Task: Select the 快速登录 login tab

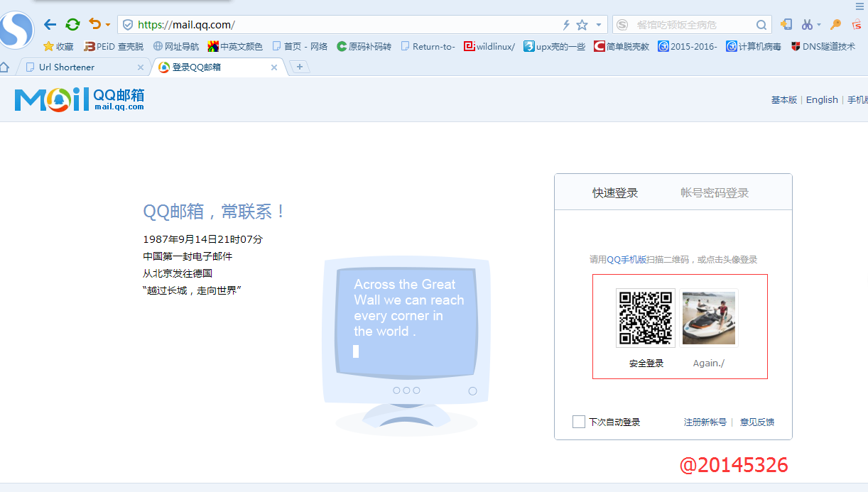Action: pos(615,193)
